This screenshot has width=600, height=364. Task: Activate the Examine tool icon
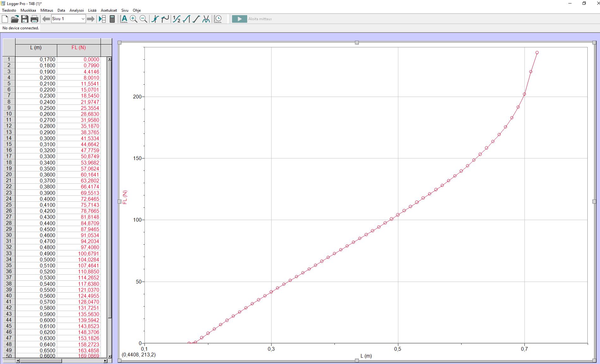pos(155,19)
